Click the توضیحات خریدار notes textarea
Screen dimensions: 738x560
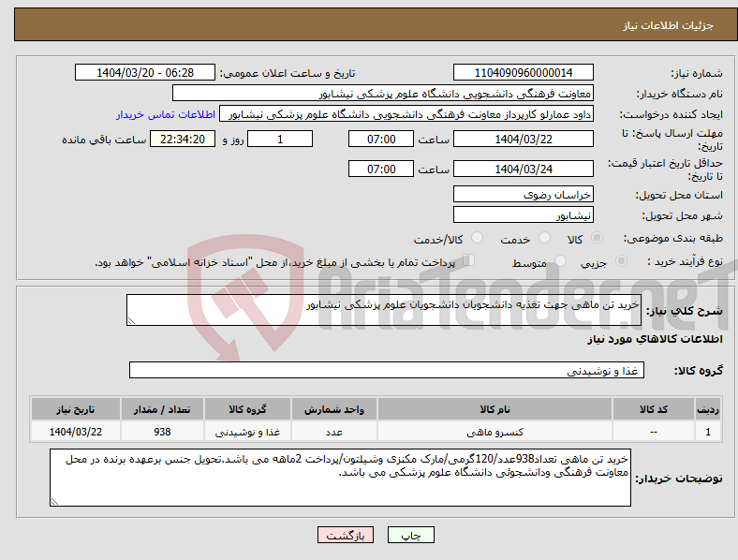[x=340, y=478]
